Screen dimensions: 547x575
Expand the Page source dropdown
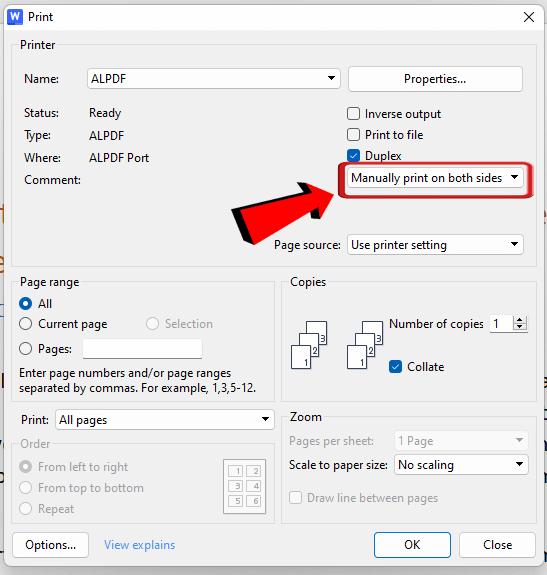click(435, 245)
